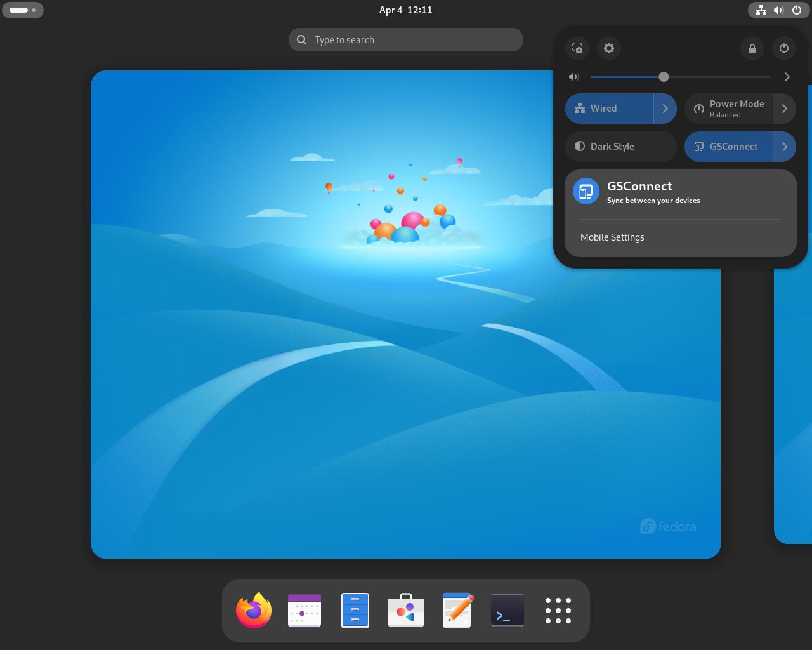
Task: Show all applications grid
Action: pyautogui.click(x=558, y=610)
